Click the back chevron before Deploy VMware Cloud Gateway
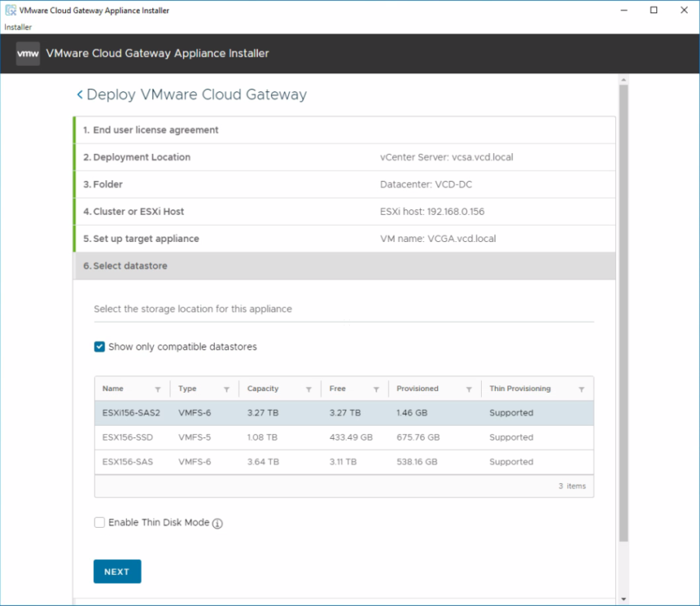This screenshot has height=606, width=700. pyautogui.click(x=79, y=95)
